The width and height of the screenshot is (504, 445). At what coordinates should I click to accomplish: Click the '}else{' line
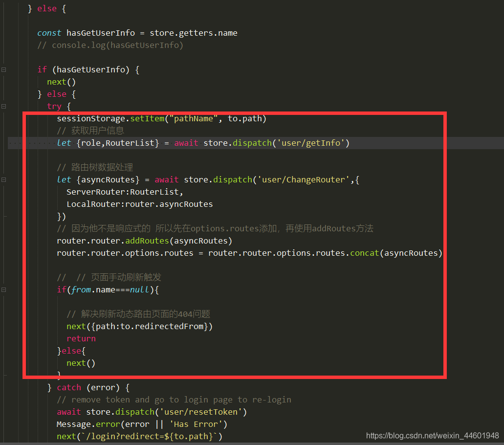pyautogui.click(x=71, y=351)
